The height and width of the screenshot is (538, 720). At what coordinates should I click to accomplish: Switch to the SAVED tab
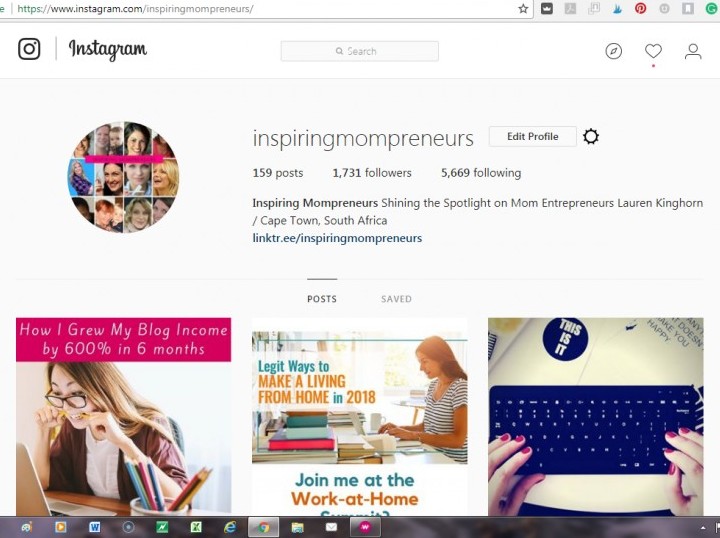[x=396, y=299]
